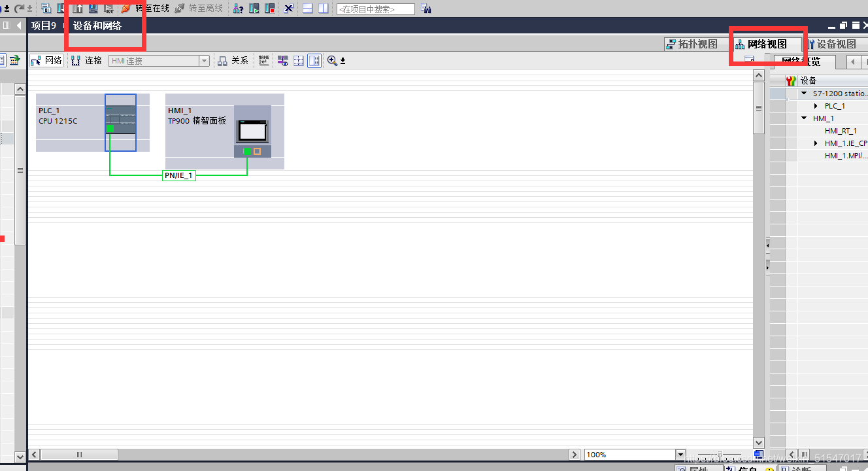Image resolution: width=868 pixels, height=471 pixels.
Task: Click the horizontal scrollbar thumb of the canvas
Action: 80,455
